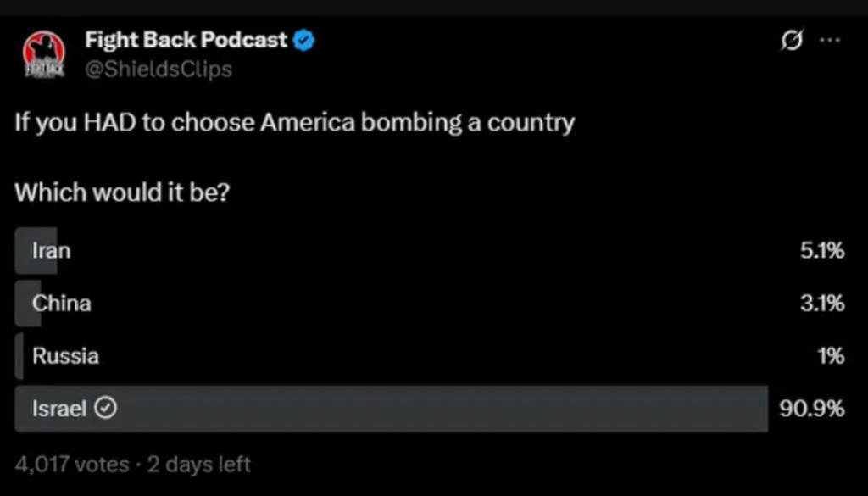The height and width of the screenshot is (496, 868).
Task: Click the 4,017 votes count
Action: click(x=71, y=465)
